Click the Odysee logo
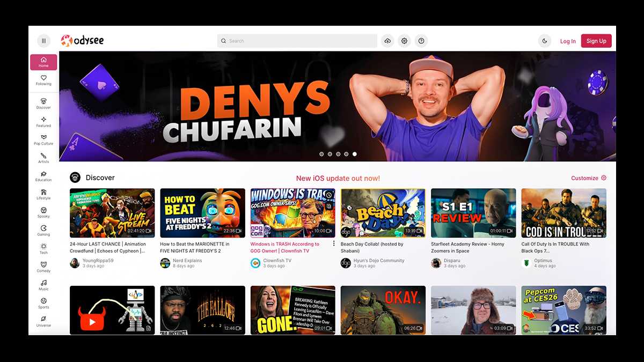The width and height of the screenshot is (644, 362). click(82, 41)
